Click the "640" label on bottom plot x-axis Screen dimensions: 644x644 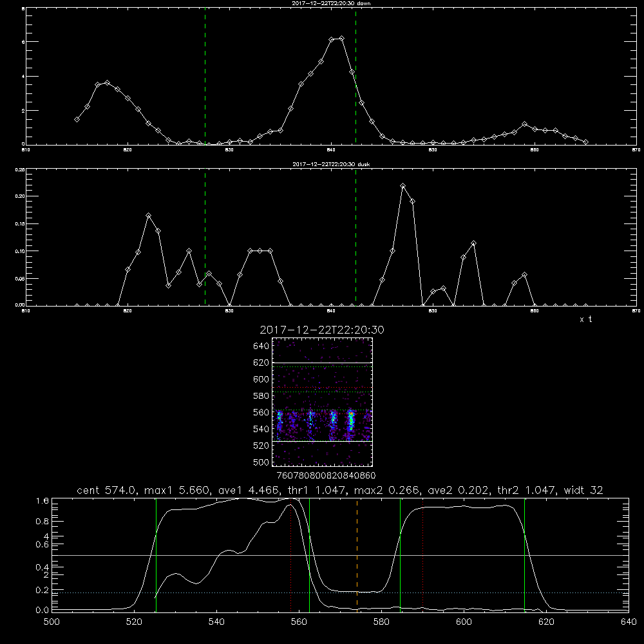629,622
